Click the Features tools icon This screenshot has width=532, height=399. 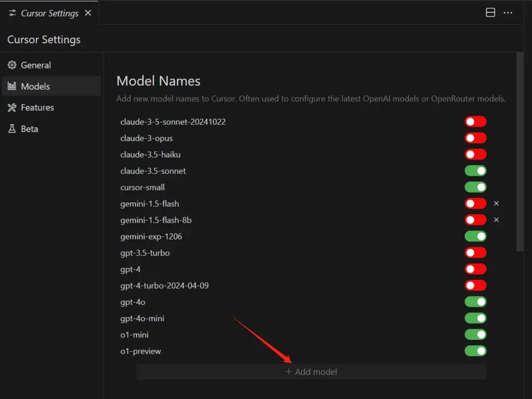(x=12, y=107)
